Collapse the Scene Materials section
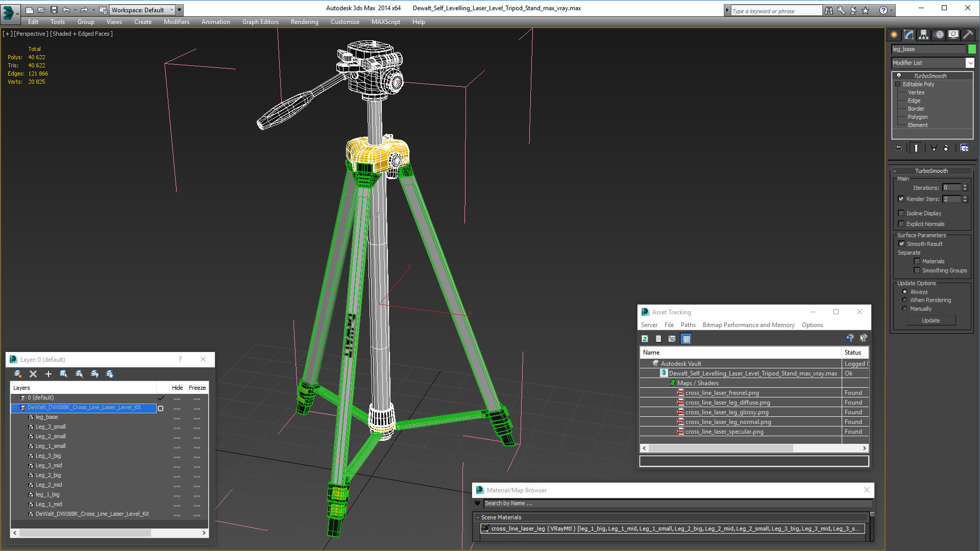The image size is (980, 551). (x=478, y=517)
